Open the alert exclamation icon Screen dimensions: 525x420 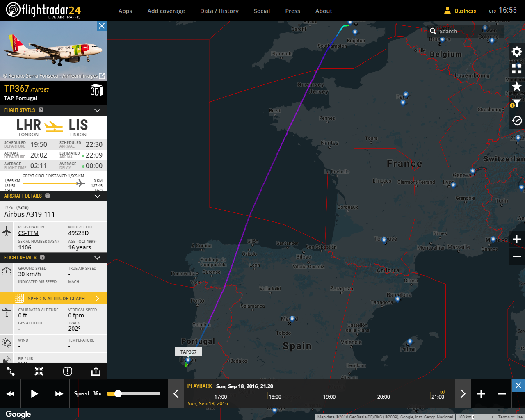click(68, 371)
